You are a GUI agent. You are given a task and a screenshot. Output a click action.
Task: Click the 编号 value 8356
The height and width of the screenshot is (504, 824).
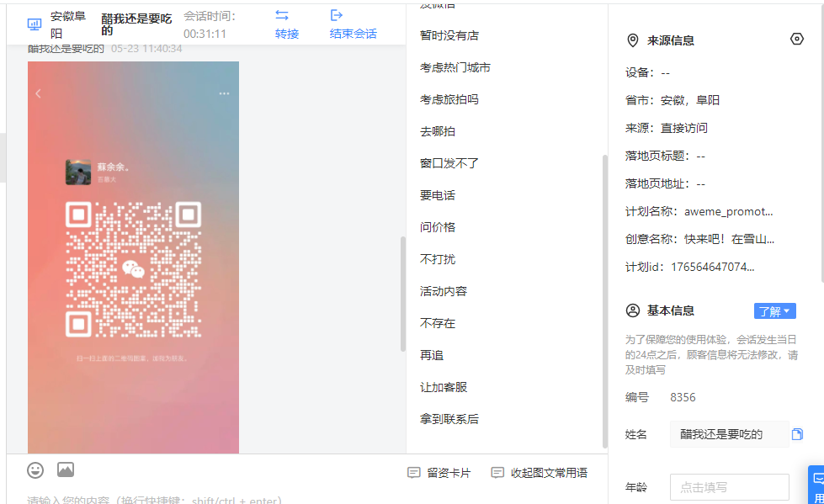(x=683, y=397)
